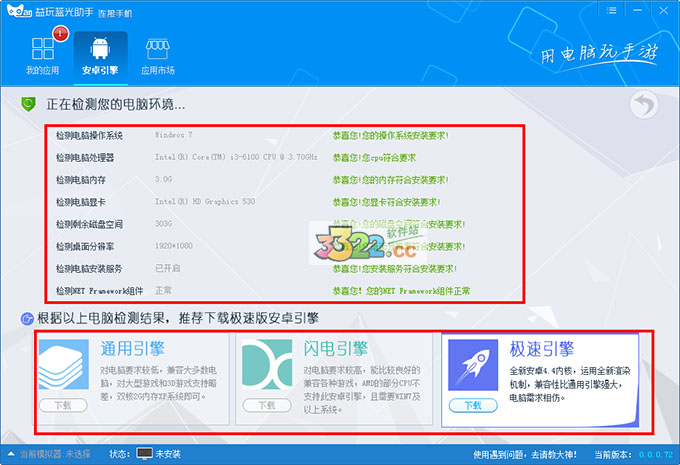The width and height of the screenshot is (680, 465).
Task: Click the 检测电脑安装服务 row label
Action: pos(89,269)
